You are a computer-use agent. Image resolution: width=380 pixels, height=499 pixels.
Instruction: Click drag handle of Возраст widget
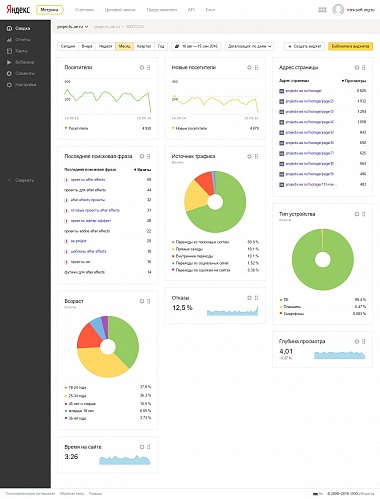(149, 301)
